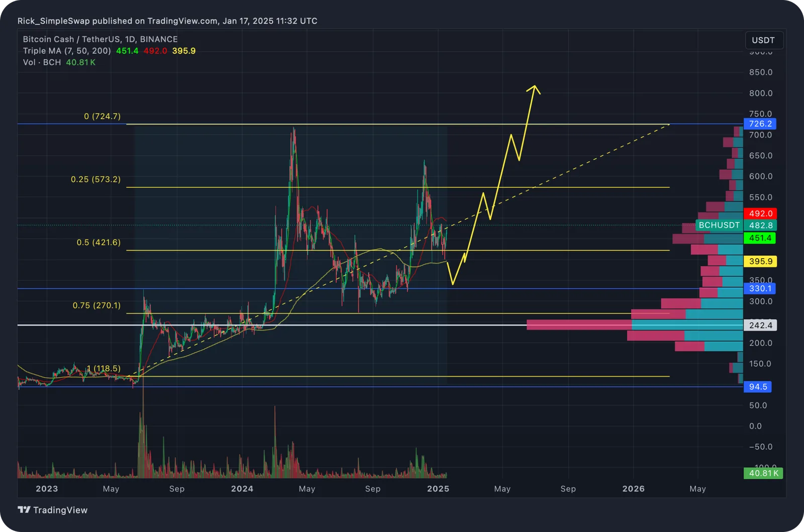Click the legend MA value 395.9
Viewport: 804px width, 532px height.
(184, 51)
